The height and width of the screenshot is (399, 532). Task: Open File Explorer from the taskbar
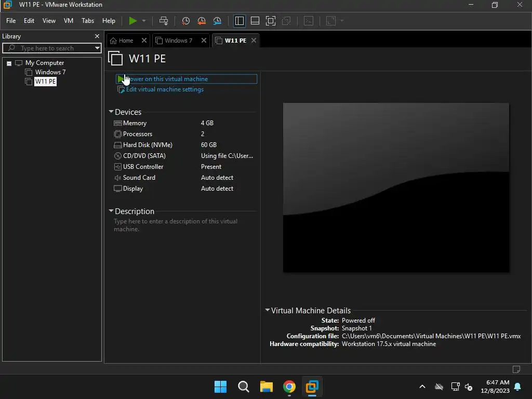click(x=267, y=387)
